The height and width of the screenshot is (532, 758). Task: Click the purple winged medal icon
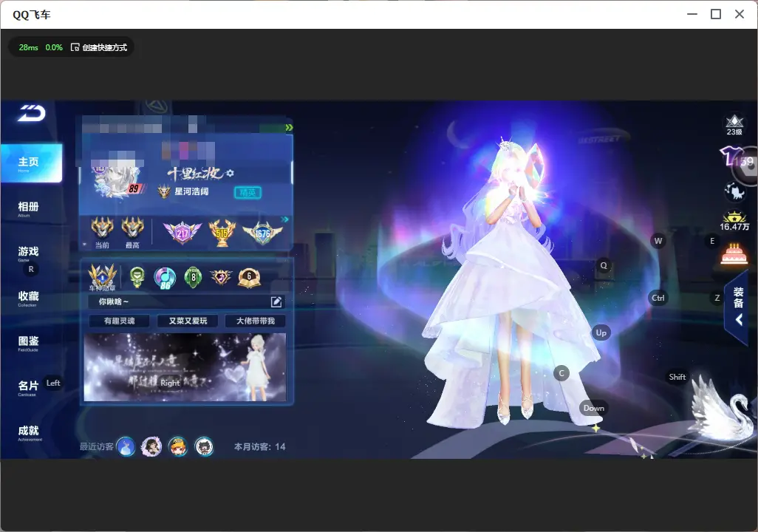(x=221, y=277)
